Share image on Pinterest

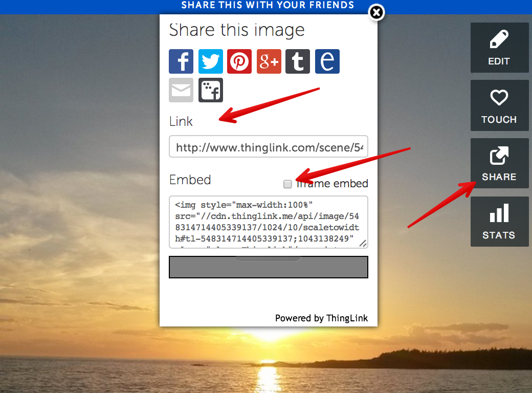239,61
